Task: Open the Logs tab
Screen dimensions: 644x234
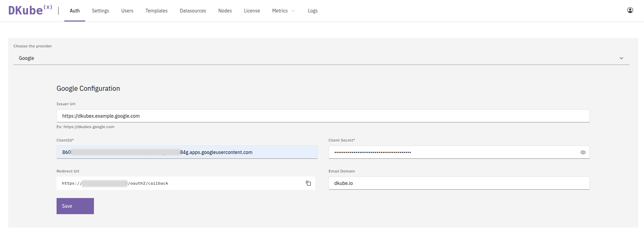Action: click(312, 11)
